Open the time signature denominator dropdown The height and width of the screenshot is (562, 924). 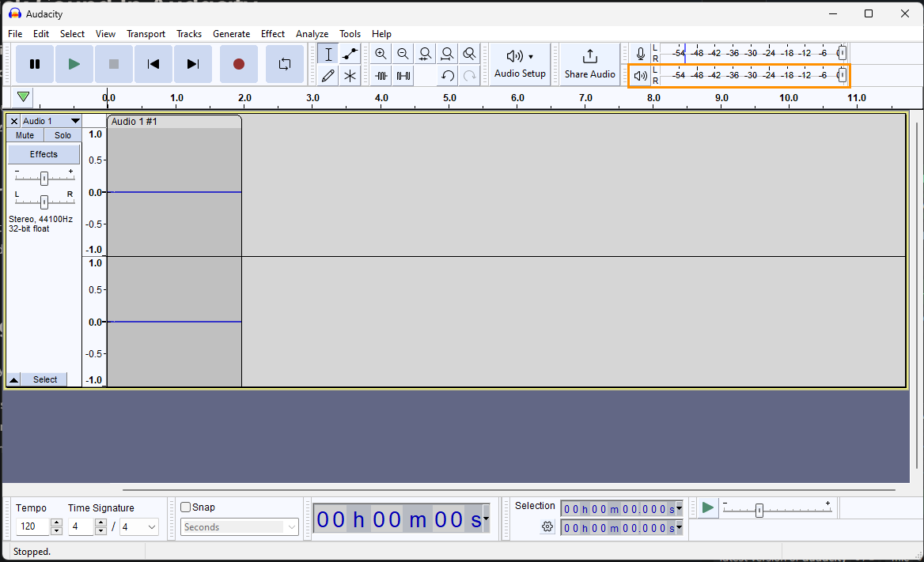pos(139,526)
